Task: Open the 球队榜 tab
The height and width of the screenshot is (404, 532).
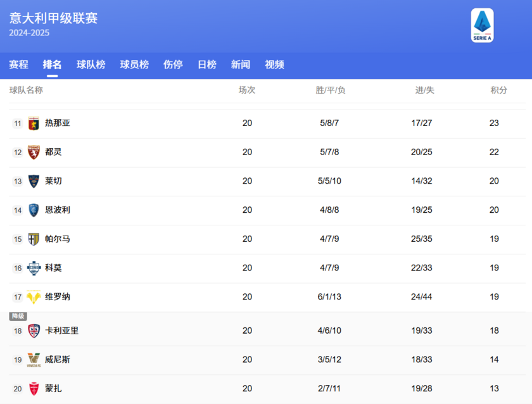Action: point(91,64)
